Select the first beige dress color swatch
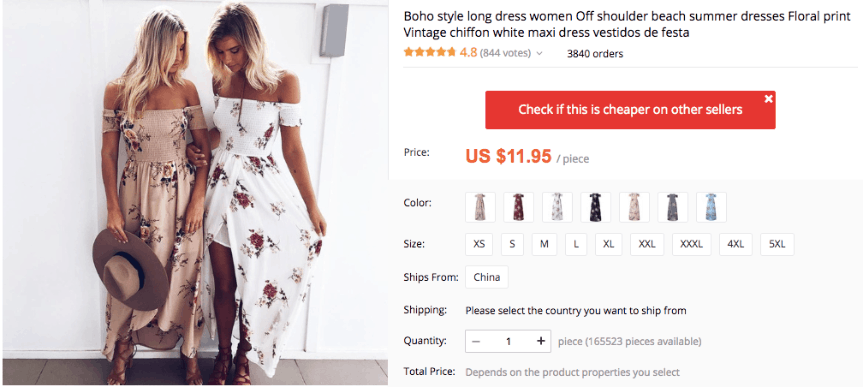The width and height of the screenshot is (863, 387). tap(480, 207)
